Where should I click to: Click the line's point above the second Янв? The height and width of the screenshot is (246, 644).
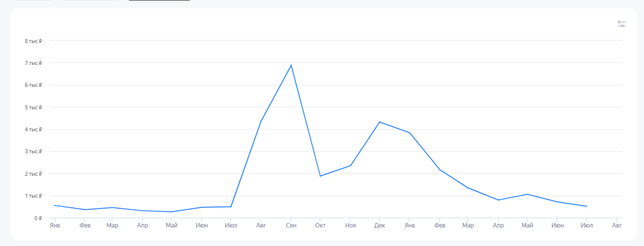(410, 133)
